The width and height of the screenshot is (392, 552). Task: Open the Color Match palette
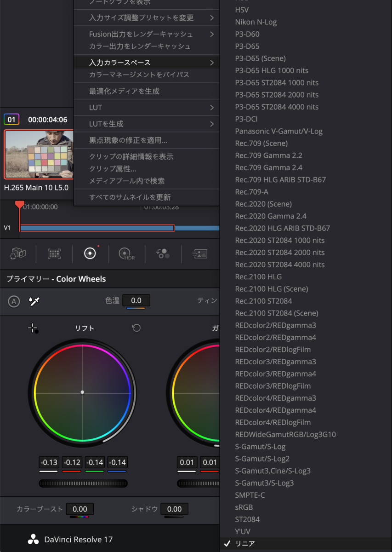pyautogui.click(x=54, y=253)
